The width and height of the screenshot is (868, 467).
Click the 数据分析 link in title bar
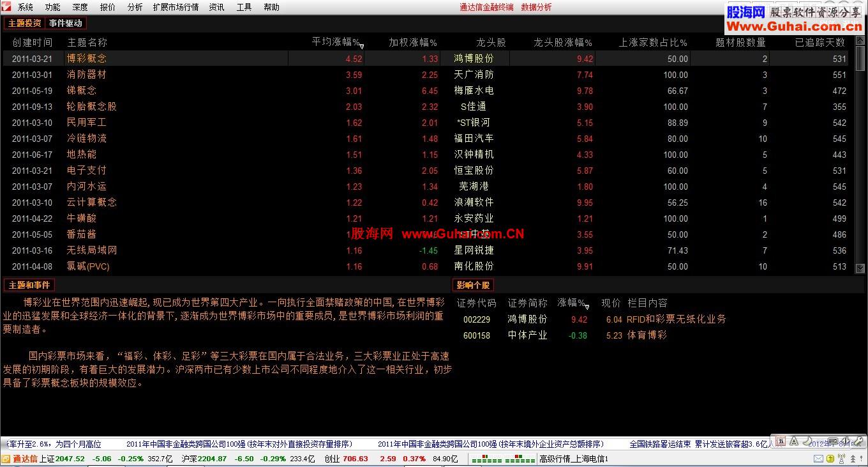pos(536,7)
